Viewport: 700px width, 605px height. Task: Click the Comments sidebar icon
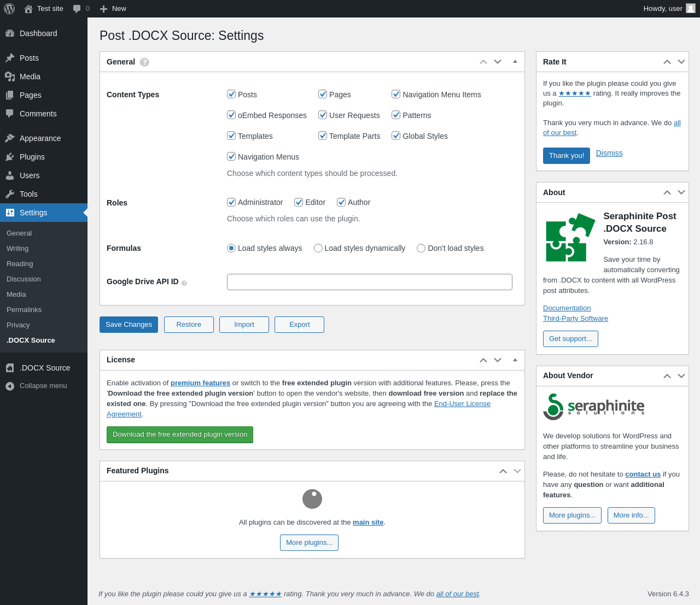[10, 114]
